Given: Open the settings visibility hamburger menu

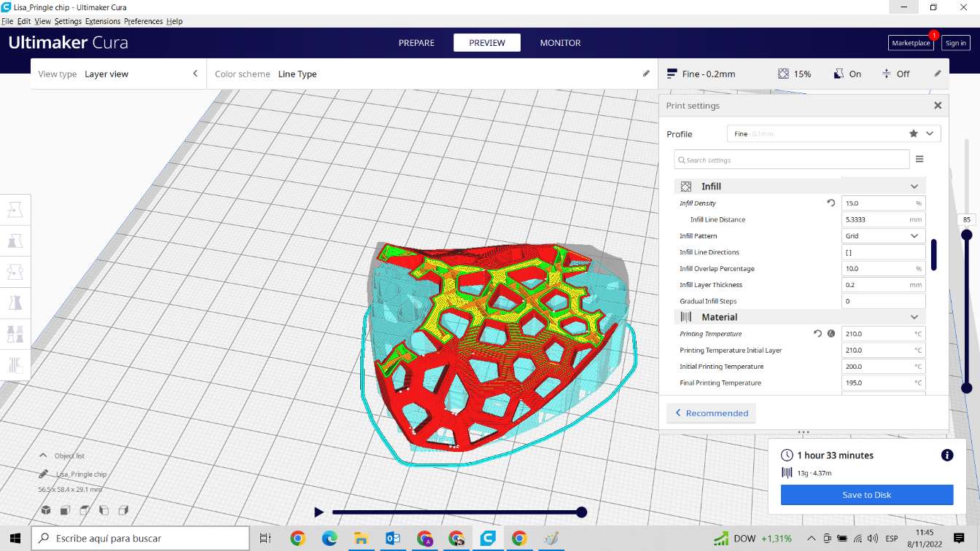Looking at the screenshot, I should point(919,159).
